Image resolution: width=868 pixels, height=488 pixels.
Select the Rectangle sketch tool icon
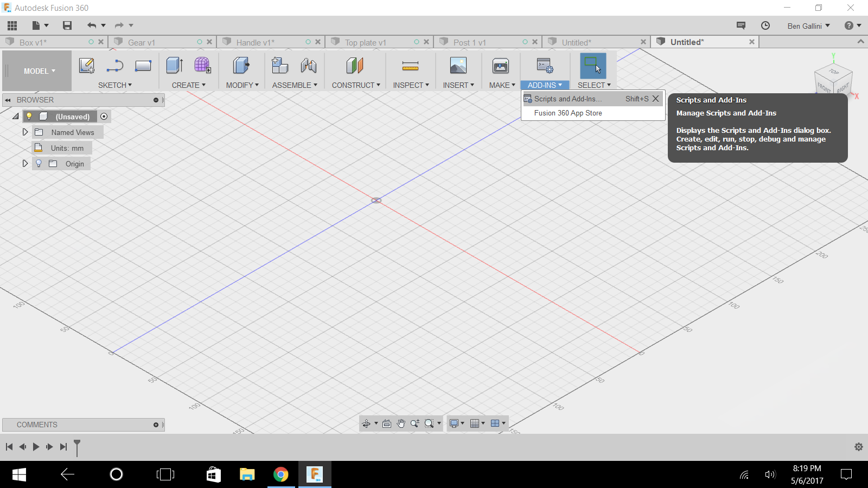[x=143, y=66]
